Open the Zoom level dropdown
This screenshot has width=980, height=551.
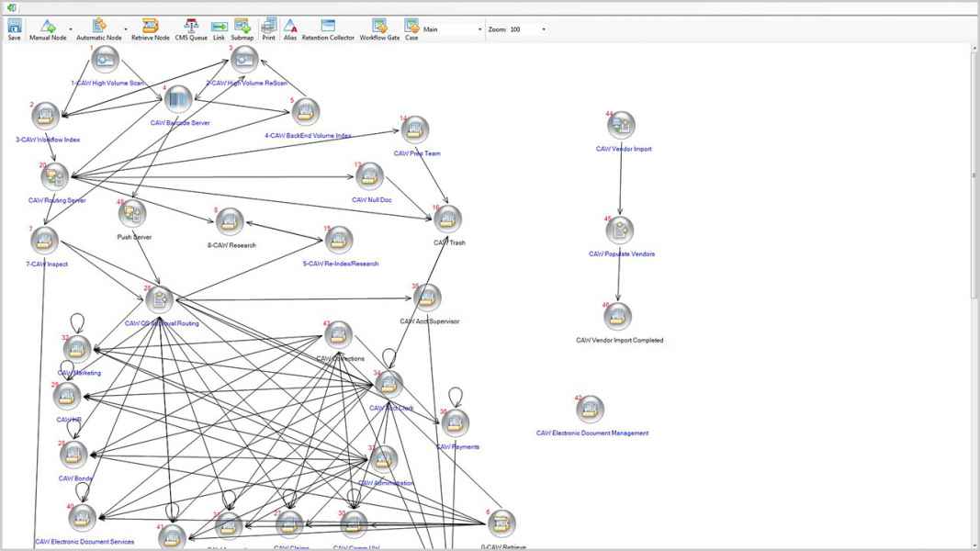544,29
